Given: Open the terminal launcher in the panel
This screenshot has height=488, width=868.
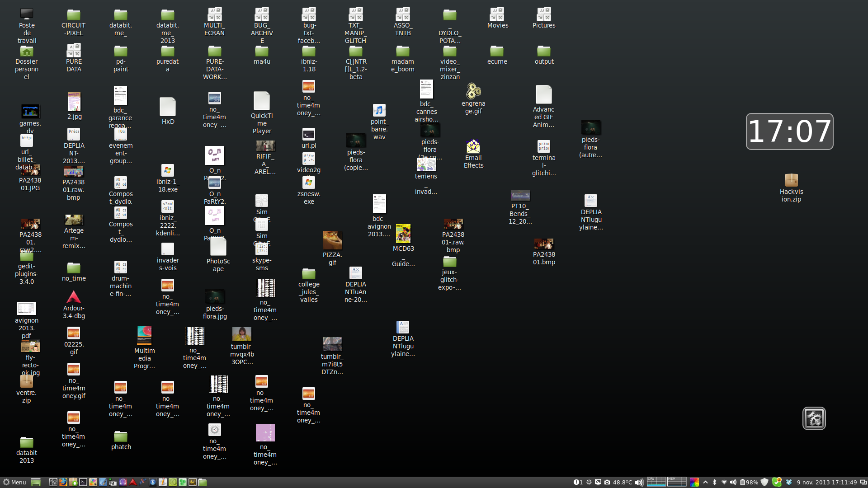Looking at the screenshot, I should (83, 482).
